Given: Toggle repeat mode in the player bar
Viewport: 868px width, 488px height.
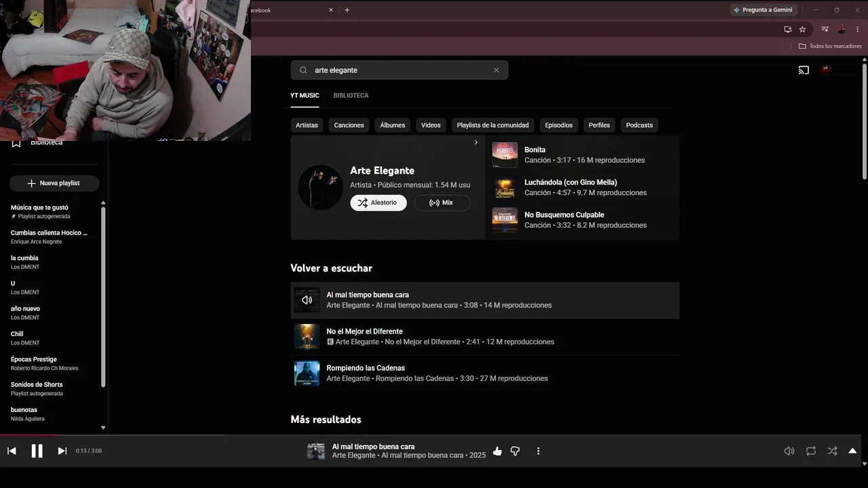Looking at the screenshot, I should (811, 451).
